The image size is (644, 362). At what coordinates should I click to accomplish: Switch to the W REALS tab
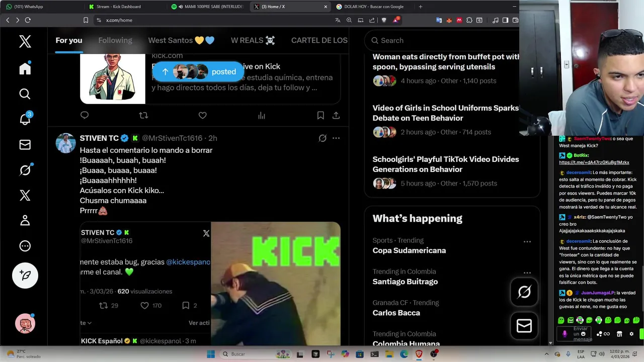[x=253, y=40]
